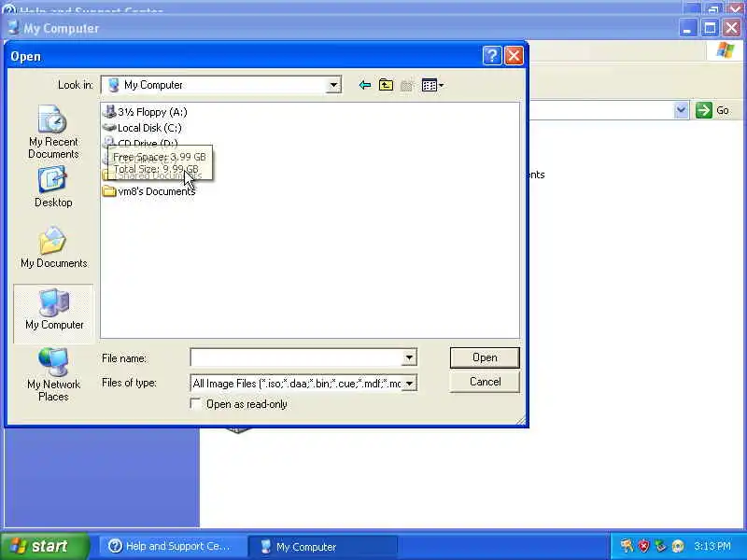Go back using the green back arrow
Viewport: 747px width, 560px height.
click(x=365, y=85)
